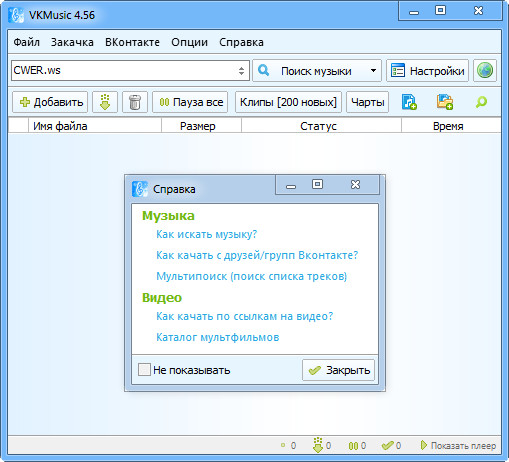Click the Справка dialog title icon
The height and width of the screenshot is (462, 509).
pyautogui.click(x=140, y=189)
